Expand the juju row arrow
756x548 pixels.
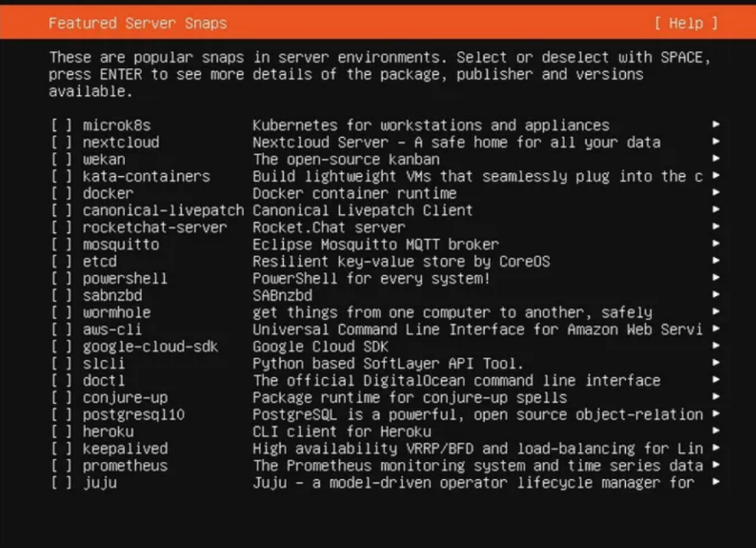(716, 482)
